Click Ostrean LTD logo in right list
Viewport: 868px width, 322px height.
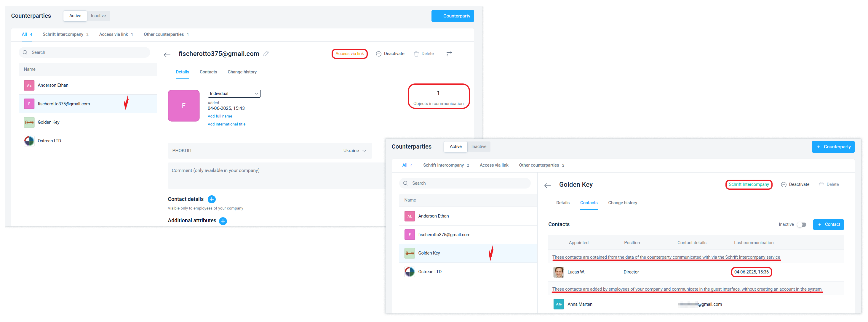[409, 271]
